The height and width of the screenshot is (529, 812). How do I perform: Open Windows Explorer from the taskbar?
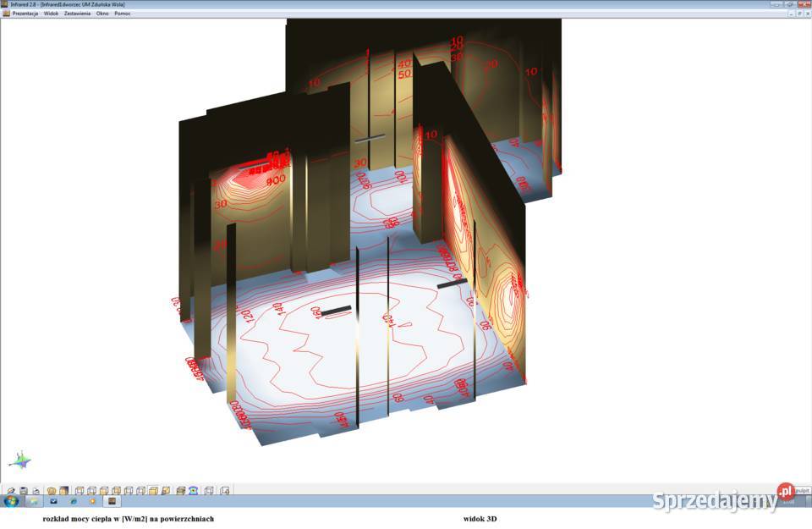tap(34, 501)
